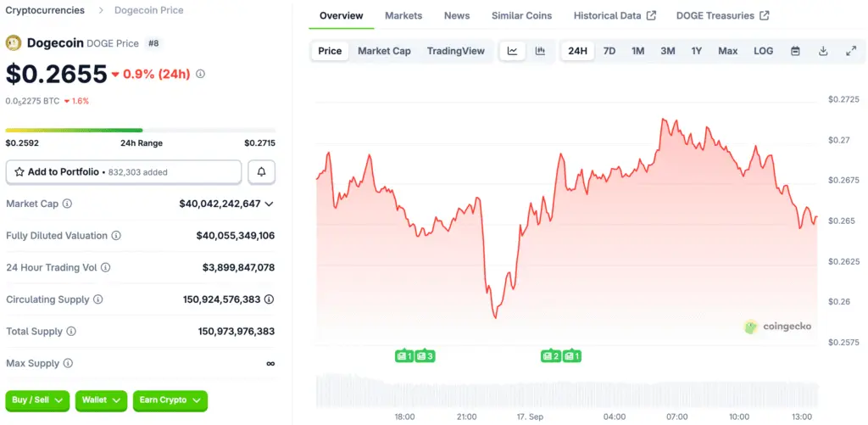Screen dimensions: 868x425
Task: Expand the Market Cap value chevron
Action: coord(270,204)
